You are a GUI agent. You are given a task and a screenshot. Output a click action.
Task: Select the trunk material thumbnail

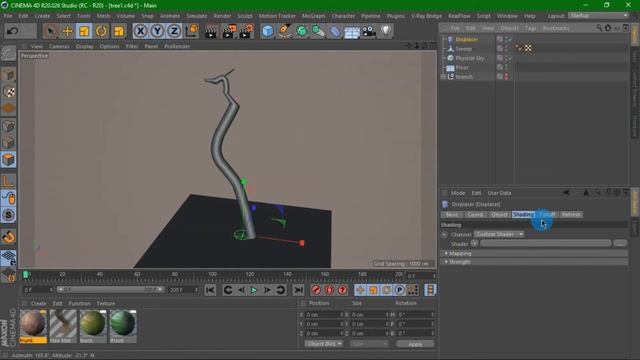coord(33,326)
